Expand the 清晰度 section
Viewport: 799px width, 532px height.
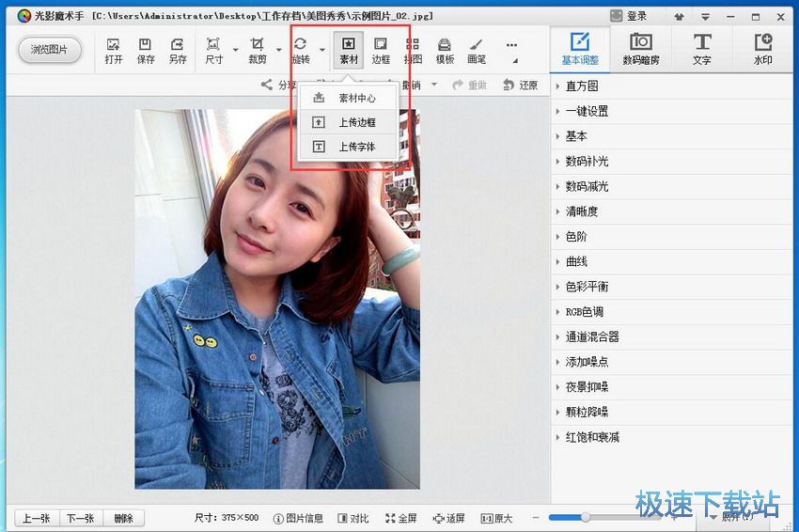tap(671, 211)
